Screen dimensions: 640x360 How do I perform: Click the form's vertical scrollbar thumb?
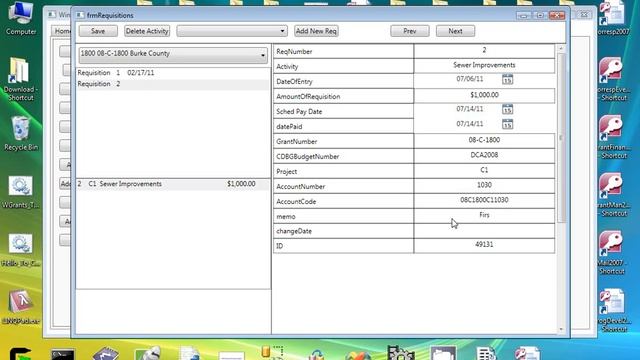561,138
